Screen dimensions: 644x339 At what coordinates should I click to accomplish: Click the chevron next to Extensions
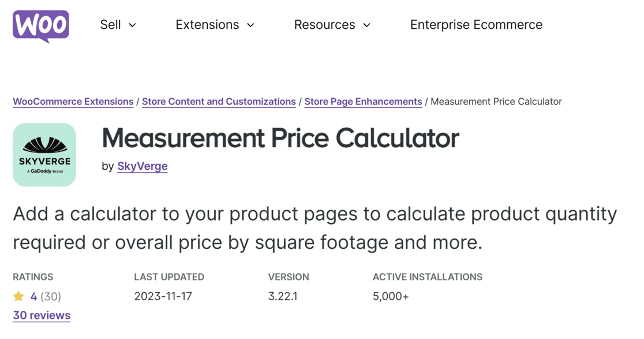pyautogui.click(x=250, y=25)
